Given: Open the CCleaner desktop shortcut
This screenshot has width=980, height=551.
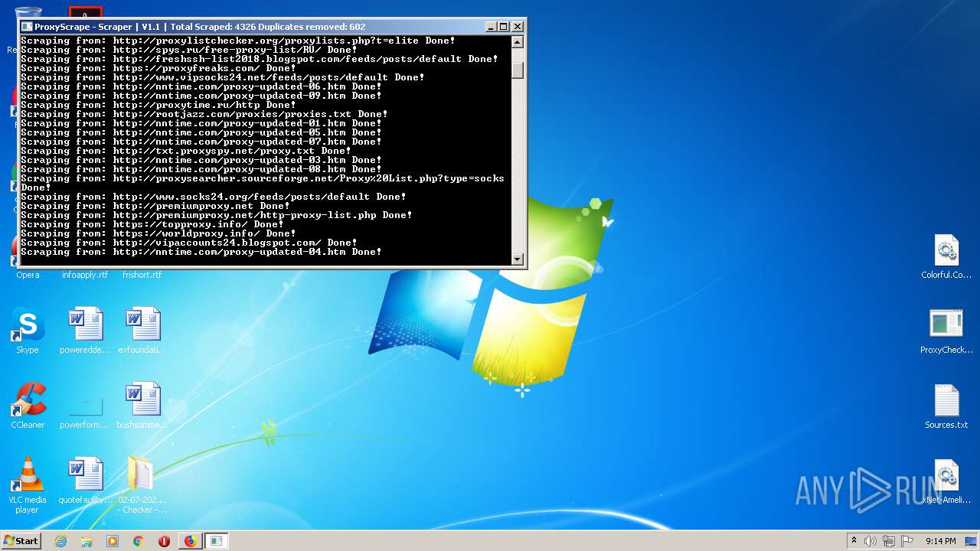Looking at the screenshot, I should pos(28,405).
